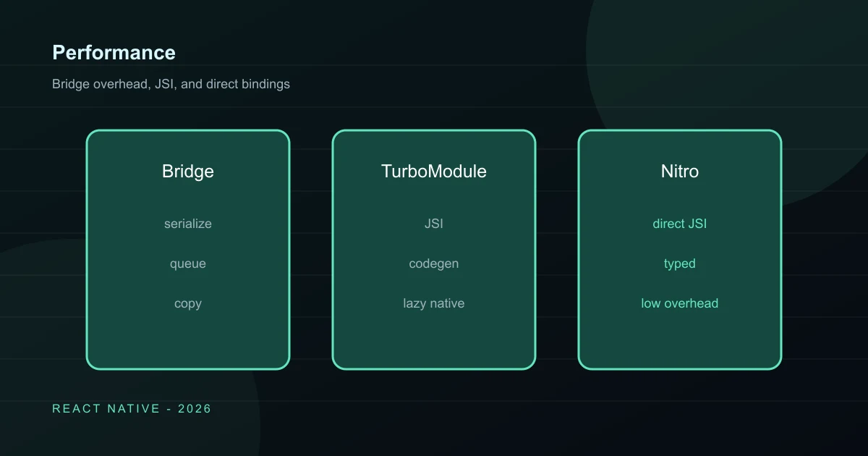Image resolution: width=868 pixels, height=456 pixels.
Task: Select 'low overhead' in the Nitro card
Action: (x=680, y=303)
